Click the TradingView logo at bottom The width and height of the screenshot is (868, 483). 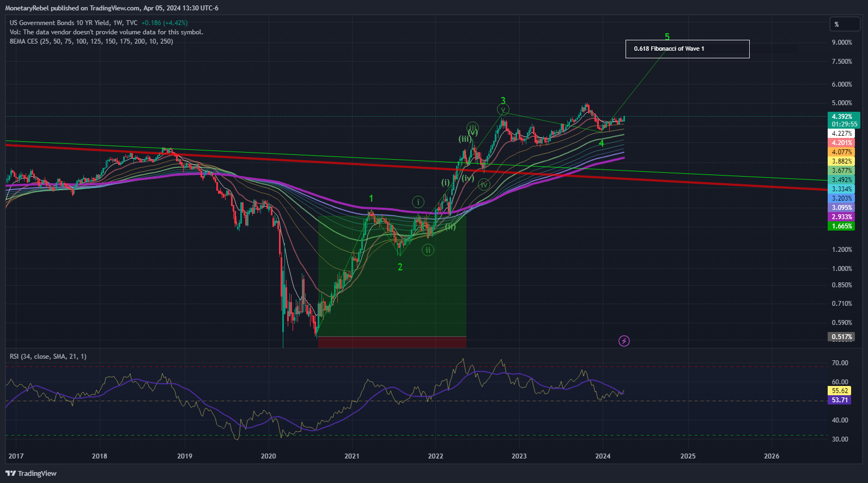pos(31,473)
